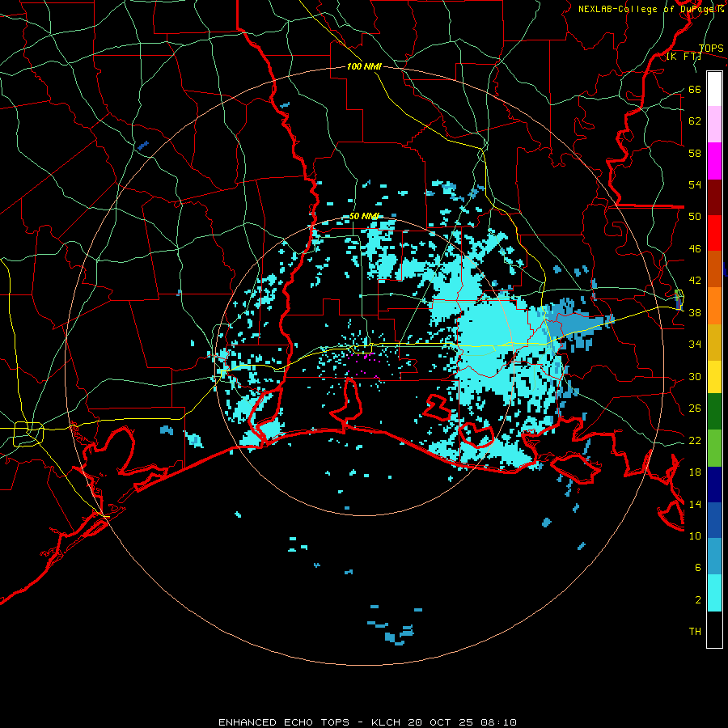
Task: Select the steel blue legend swatch
Action: pos(714,557)
